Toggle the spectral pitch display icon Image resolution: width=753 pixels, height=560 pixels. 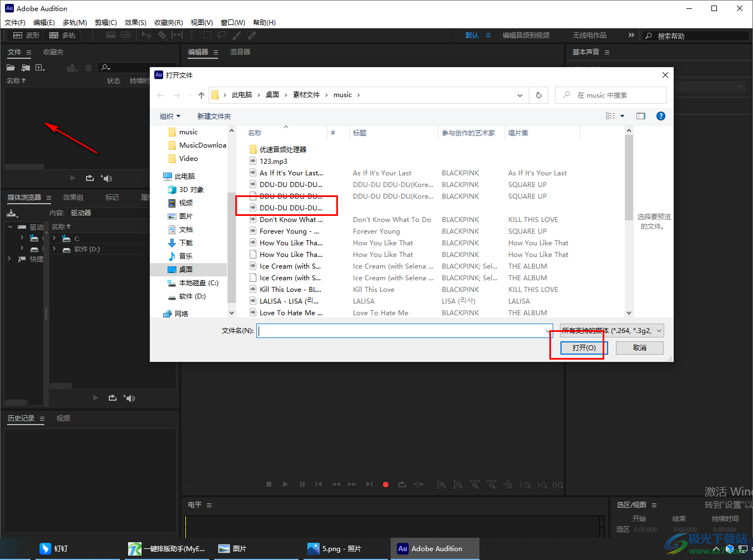pos(125,35)
